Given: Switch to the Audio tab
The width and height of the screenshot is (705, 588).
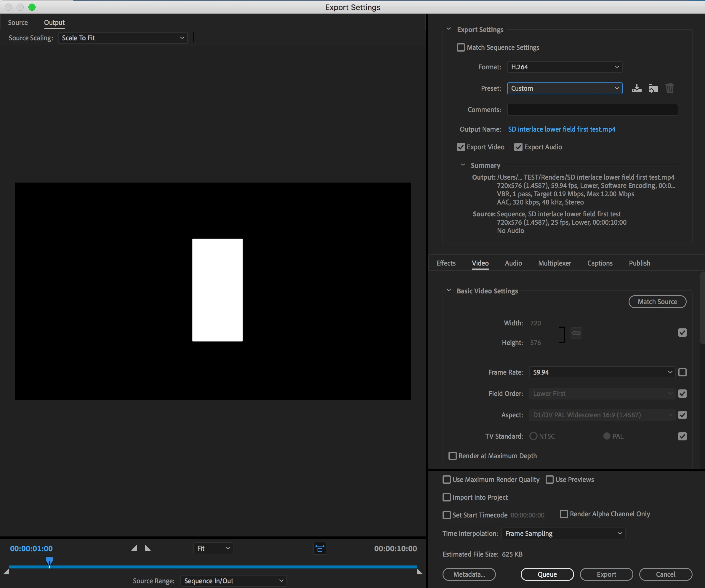Looking at the screenshot, I should click(513, 263).
